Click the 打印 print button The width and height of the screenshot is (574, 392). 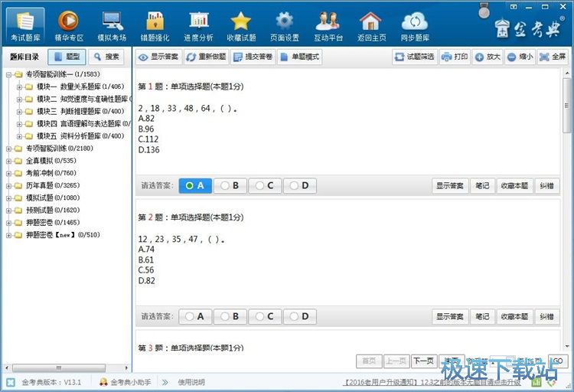click(x=455, y=57)
